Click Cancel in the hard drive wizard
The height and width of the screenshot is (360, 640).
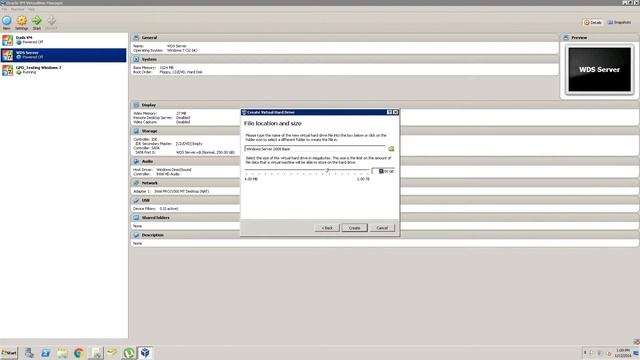pos(382,228)
